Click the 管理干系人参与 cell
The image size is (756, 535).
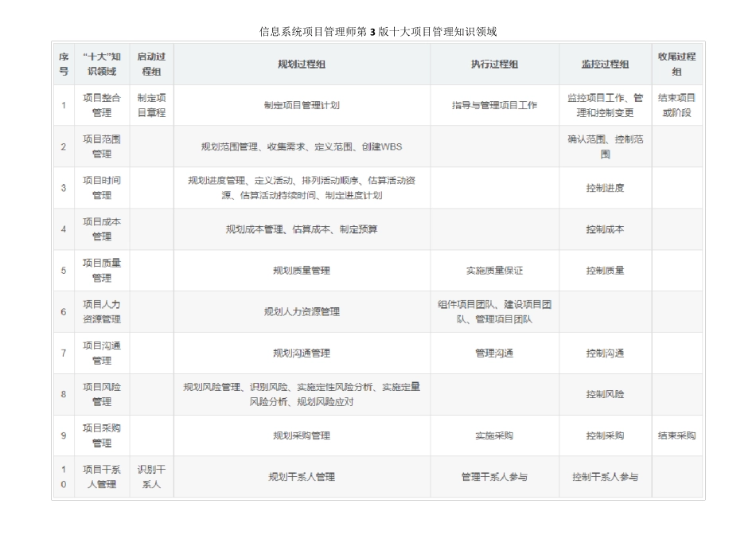(x=495, y=477)
